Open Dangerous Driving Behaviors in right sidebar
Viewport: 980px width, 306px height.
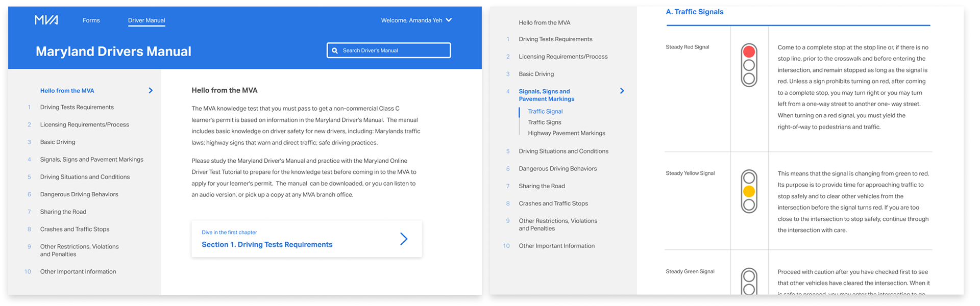[558, 169]
